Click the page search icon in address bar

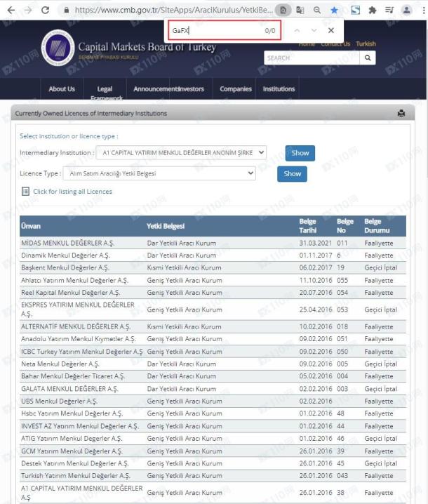(x=283, y=11)
